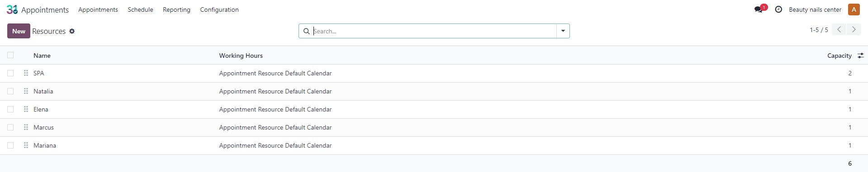Grab the drag handle for SPA row

click(x=26, y=73)
